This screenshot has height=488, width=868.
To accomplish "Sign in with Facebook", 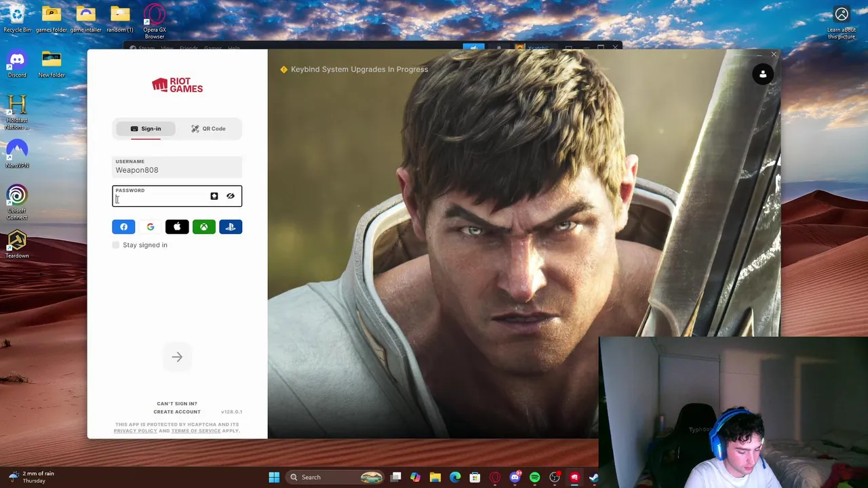I will (x=123, y=227).
